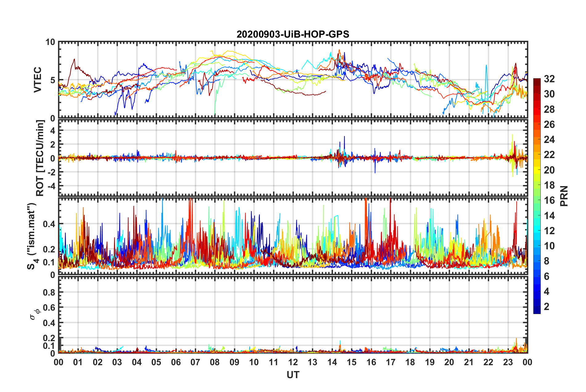Click the sigma-phi axis tick label 0.8
Viewport: 586px width, 392px height.
coord(49,292)
